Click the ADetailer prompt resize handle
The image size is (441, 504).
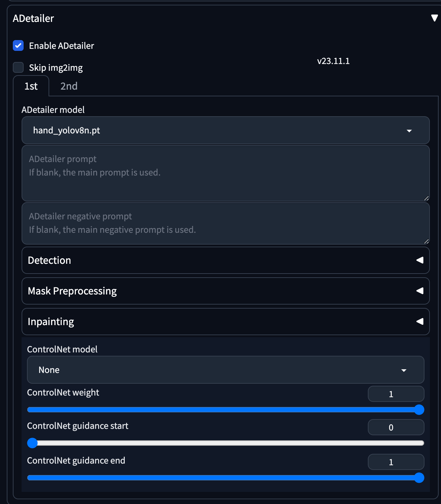(x=426, y=198)
